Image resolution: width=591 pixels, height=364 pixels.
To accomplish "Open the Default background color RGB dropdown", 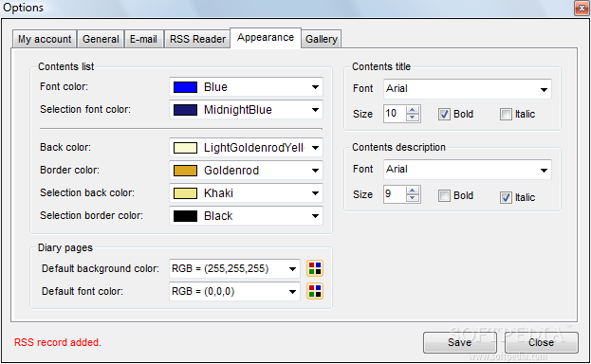I will click(234, 268).
